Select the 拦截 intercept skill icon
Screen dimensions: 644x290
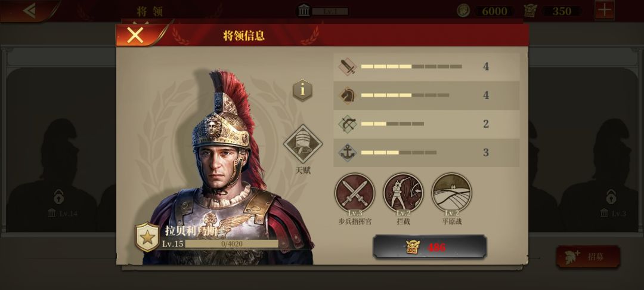(403, 193)
